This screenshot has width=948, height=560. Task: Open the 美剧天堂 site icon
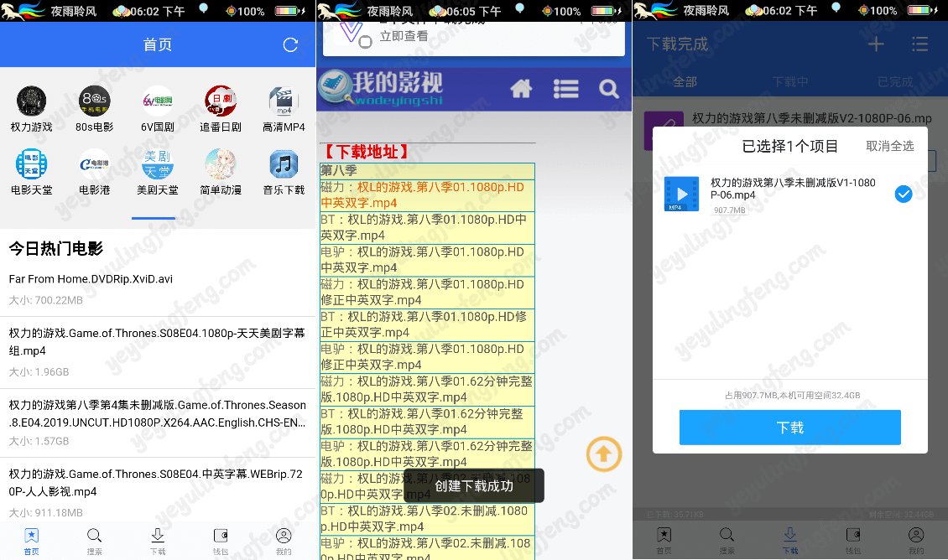157,172
